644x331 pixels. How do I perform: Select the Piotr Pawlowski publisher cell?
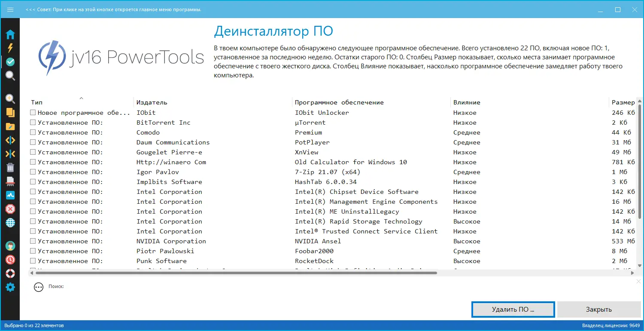coord(165,251)
